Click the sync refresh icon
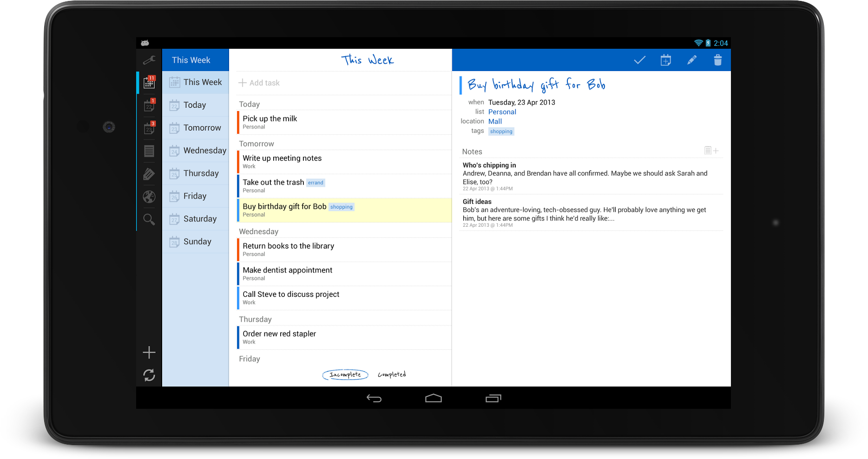Viewport: 868px width, 459px height. 149,375
